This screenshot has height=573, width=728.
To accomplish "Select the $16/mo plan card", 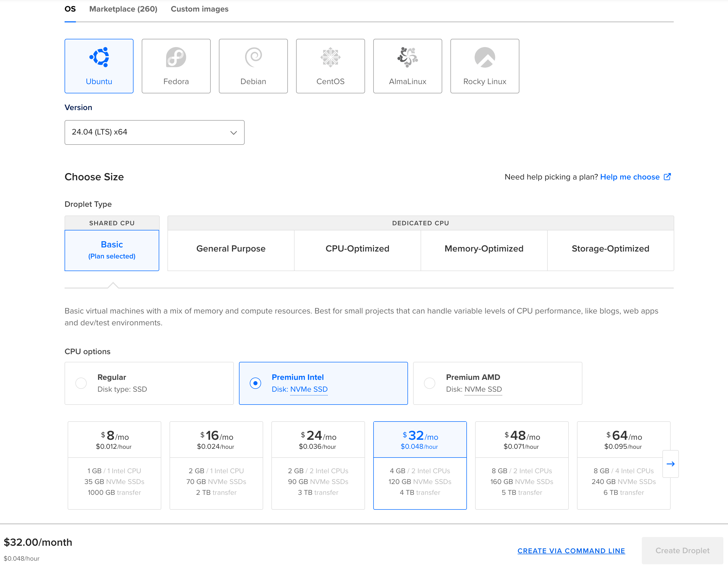I will [x=216, y=465].
